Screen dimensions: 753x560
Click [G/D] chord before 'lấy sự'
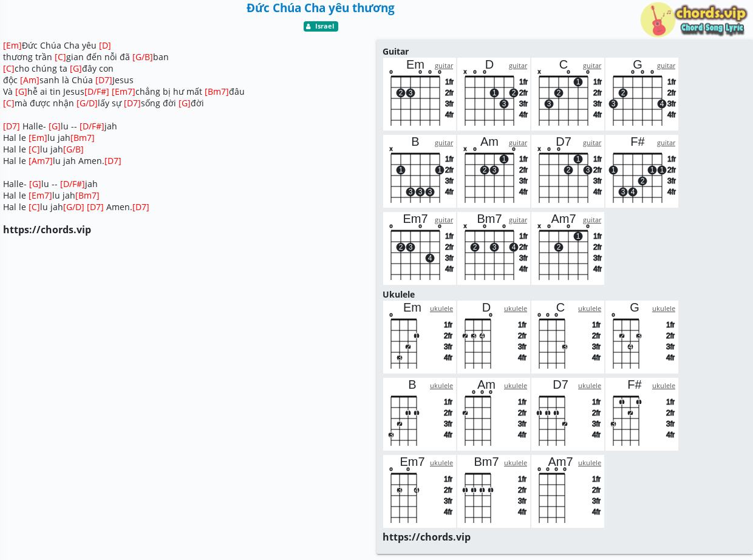click(87, 103)
